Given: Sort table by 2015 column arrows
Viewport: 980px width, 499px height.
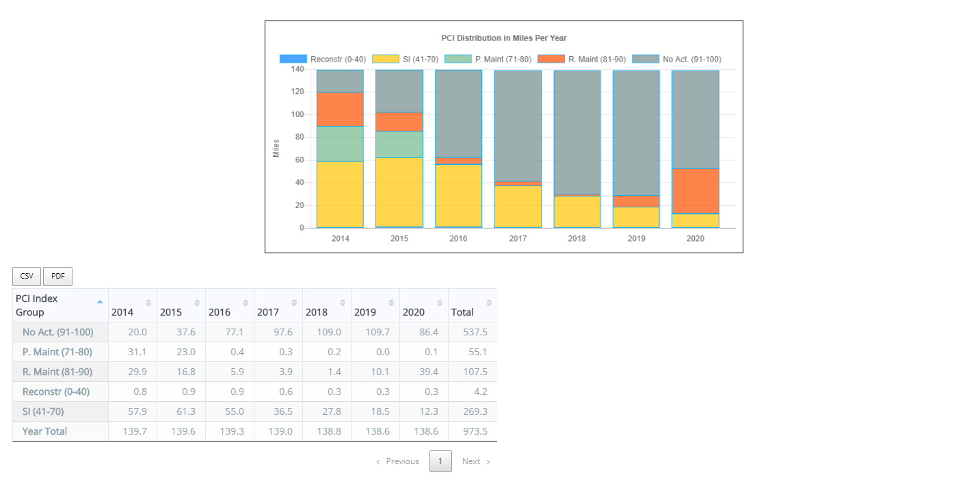Looking at the screenshot, I should pos(197,303).
